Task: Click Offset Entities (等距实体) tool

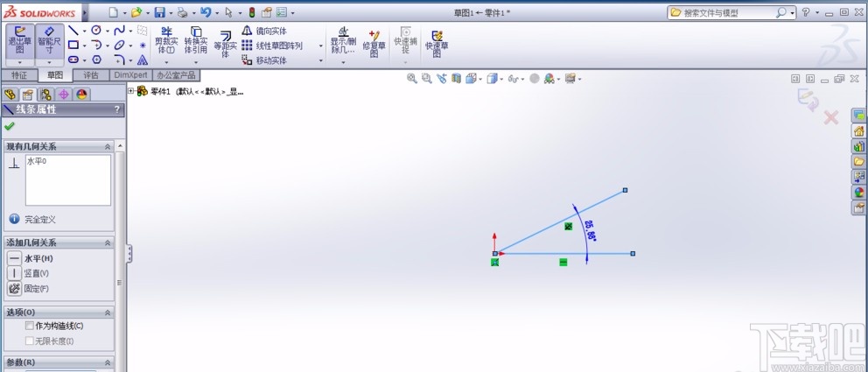Action: [x=225, y=43]
